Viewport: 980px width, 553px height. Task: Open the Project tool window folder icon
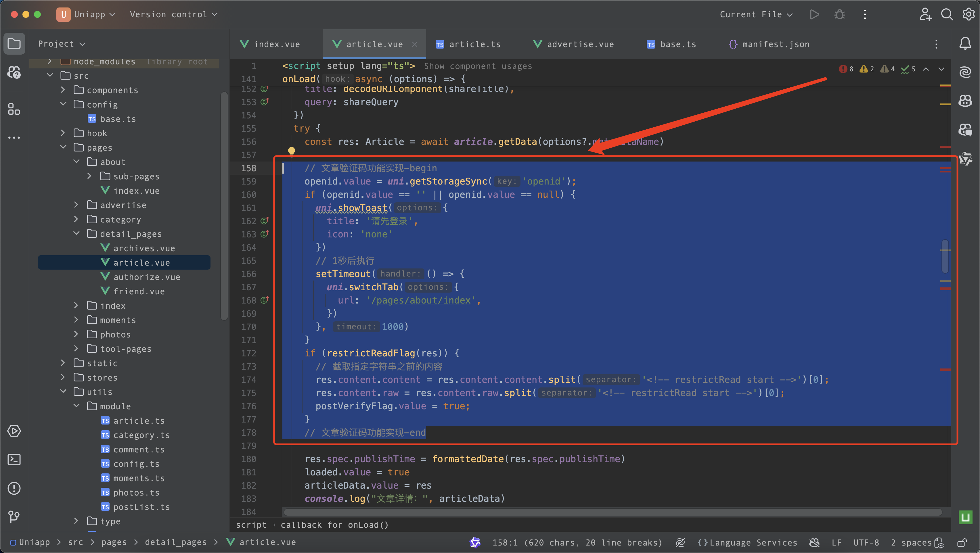click(x=14, y=43)
